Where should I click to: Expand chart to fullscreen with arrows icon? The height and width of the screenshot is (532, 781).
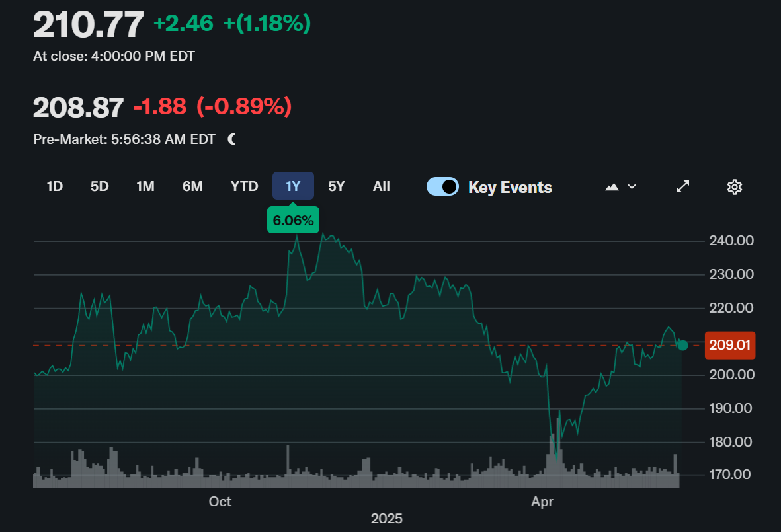[682, 186]
